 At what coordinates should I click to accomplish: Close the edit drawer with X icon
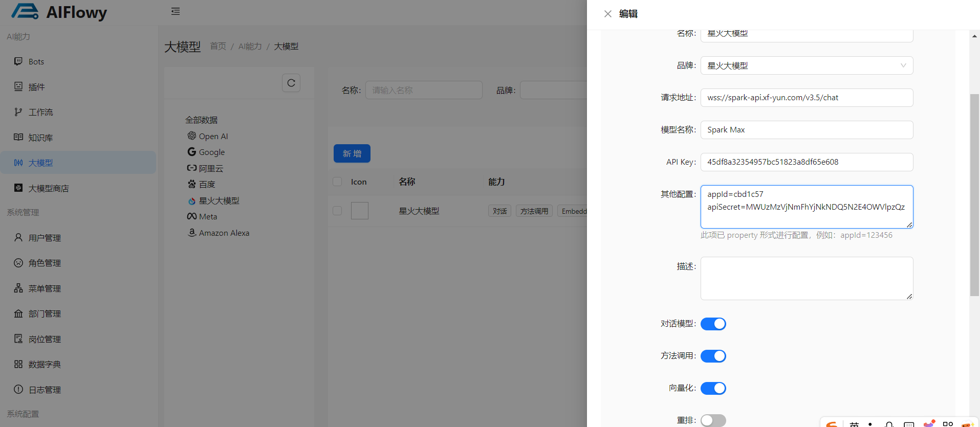607,14
